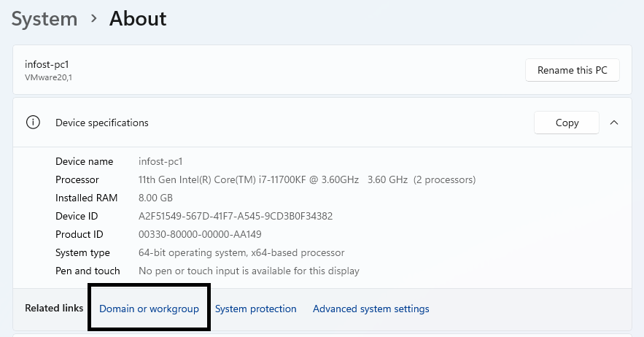Click the Device specifications heading
This screenshot has width=644, height=337.
tap(102, 123)
